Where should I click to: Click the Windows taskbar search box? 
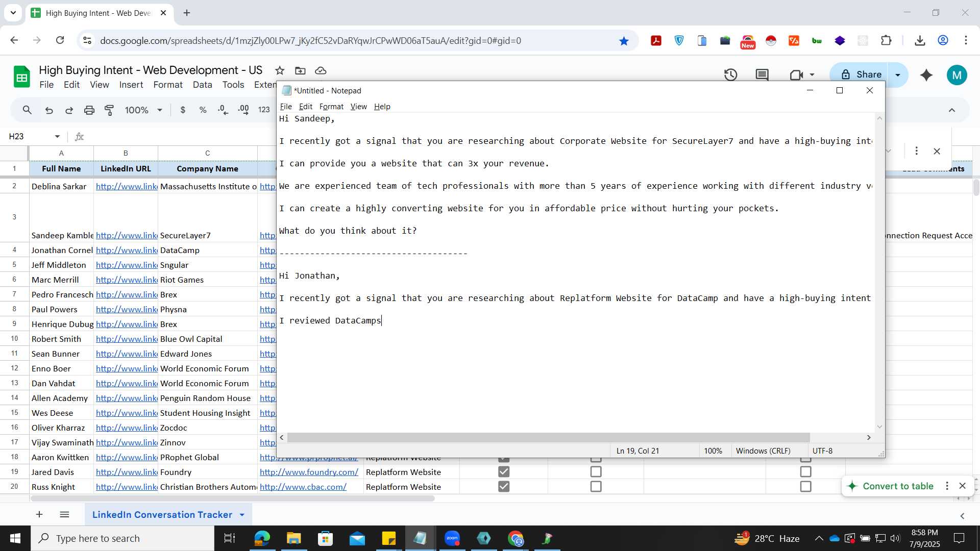(122, 538)
